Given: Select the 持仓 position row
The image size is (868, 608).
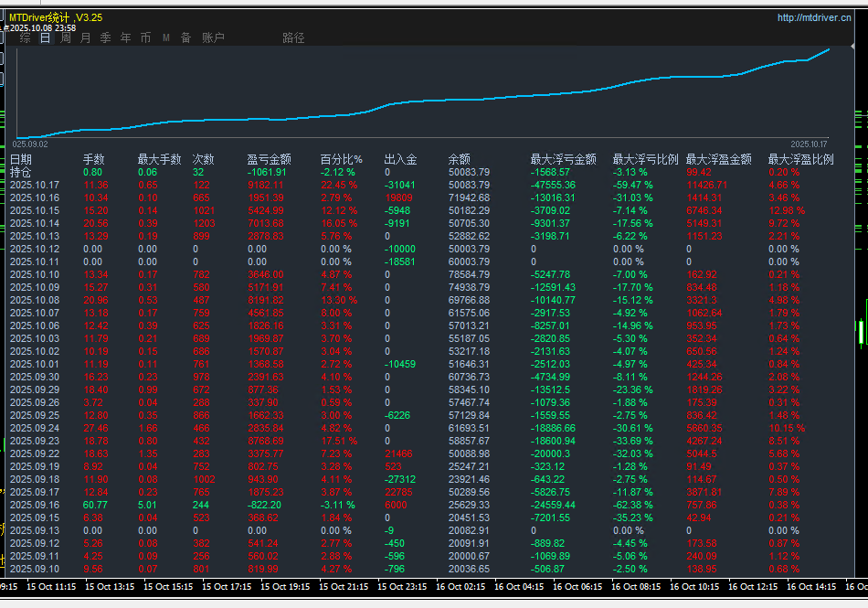Looking at the screenshot, I should point(21,172).
